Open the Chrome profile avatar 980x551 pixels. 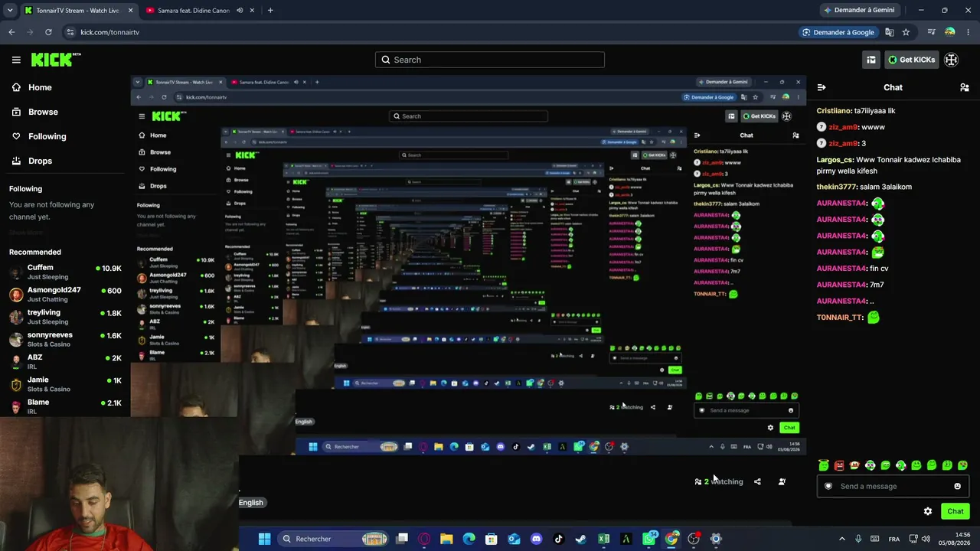[950, 32]
